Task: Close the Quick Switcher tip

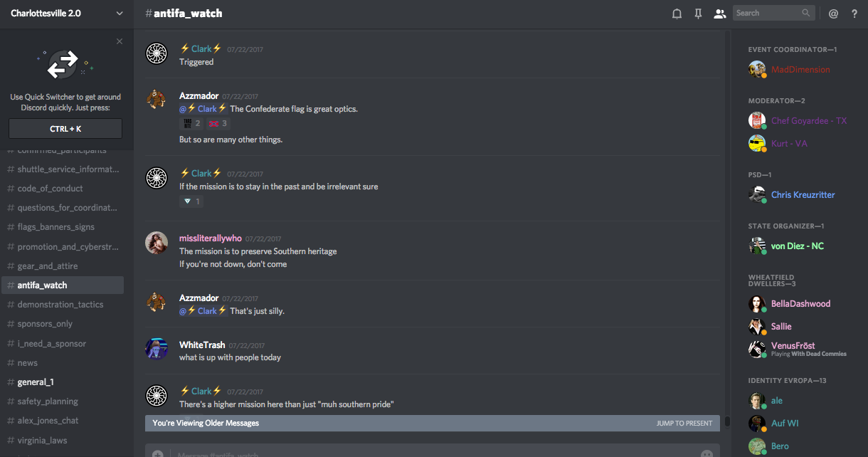Action: click(x=120, y=41)
